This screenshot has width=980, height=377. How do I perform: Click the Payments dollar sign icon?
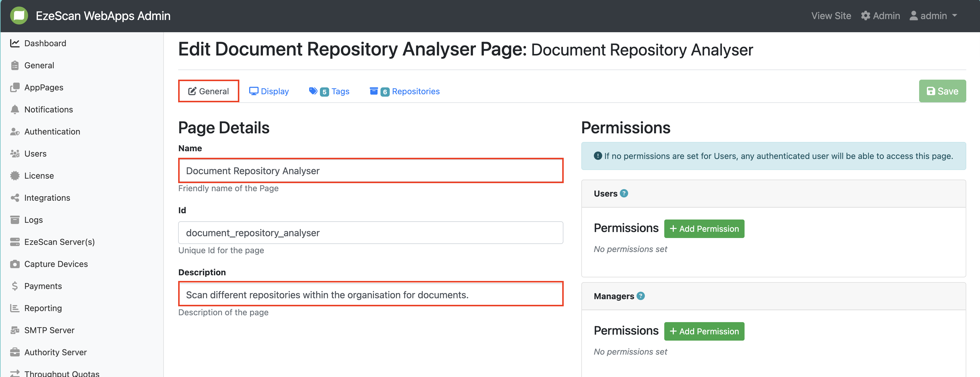15,286
